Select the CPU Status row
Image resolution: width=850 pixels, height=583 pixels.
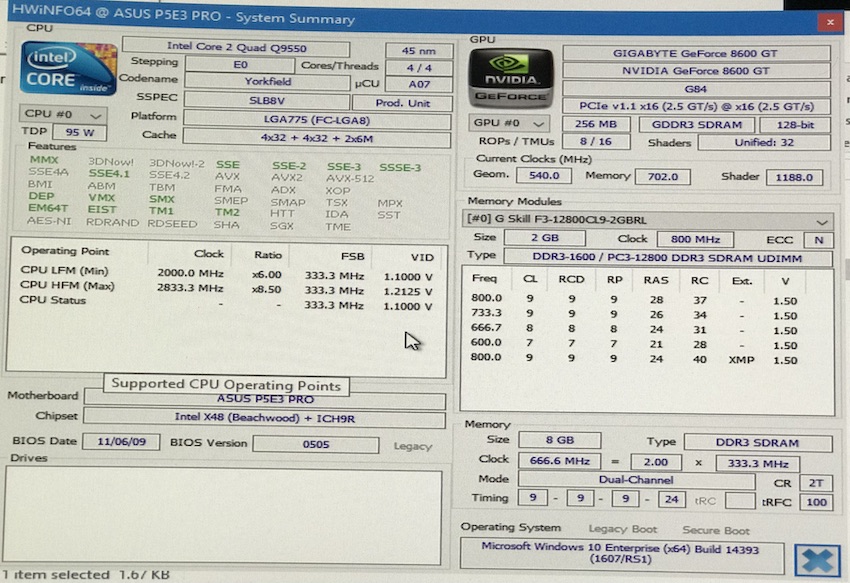coord(227,303)
